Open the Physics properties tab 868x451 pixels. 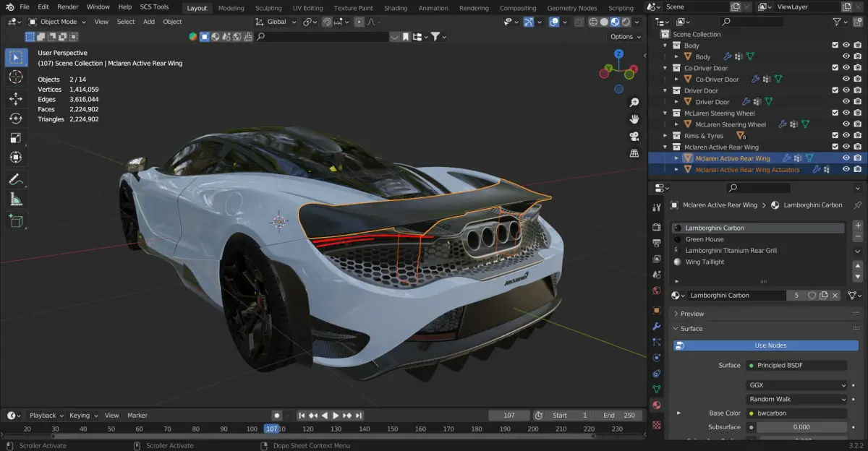(656, 358)
